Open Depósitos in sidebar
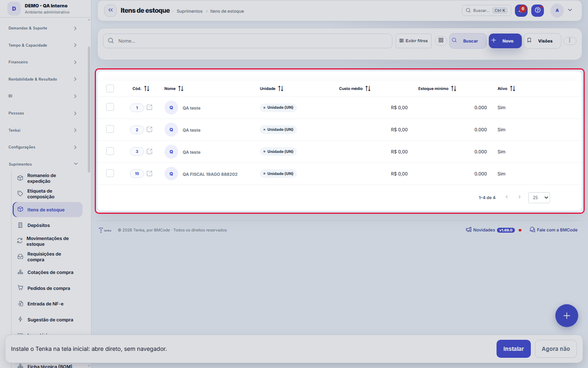This screenshot has height=368, width=588. point(48,225)
